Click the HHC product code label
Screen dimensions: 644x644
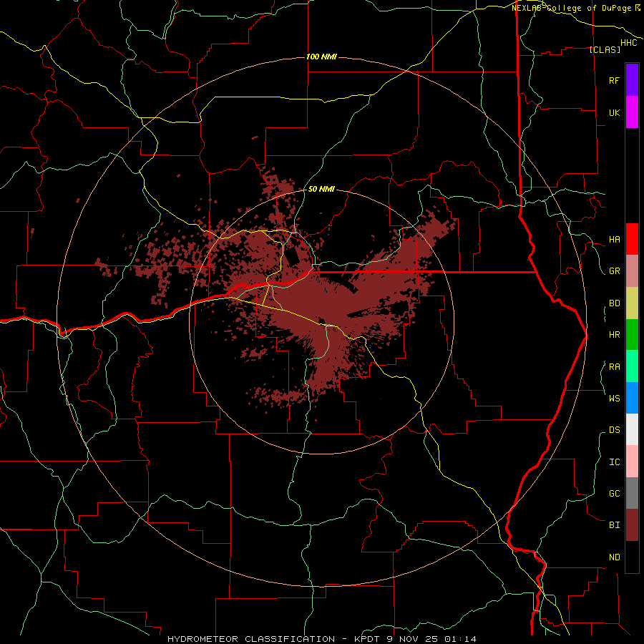[x=628, y=43]
